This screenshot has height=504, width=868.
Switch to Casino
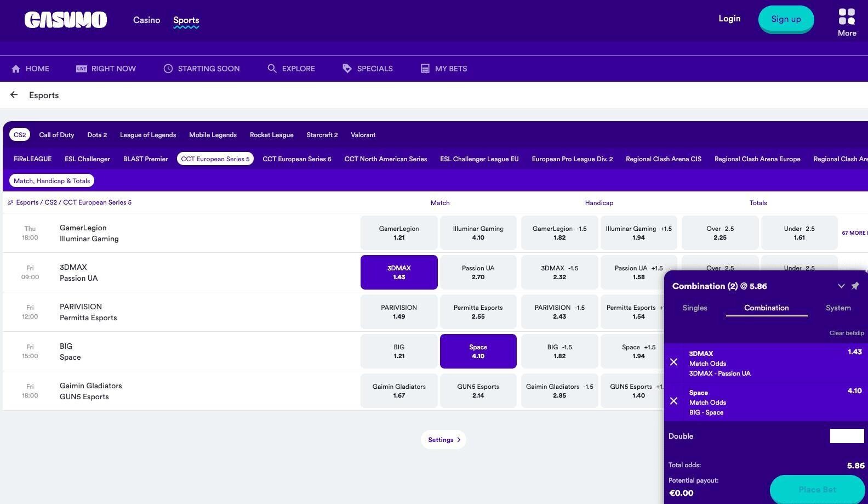pos(146,20)
